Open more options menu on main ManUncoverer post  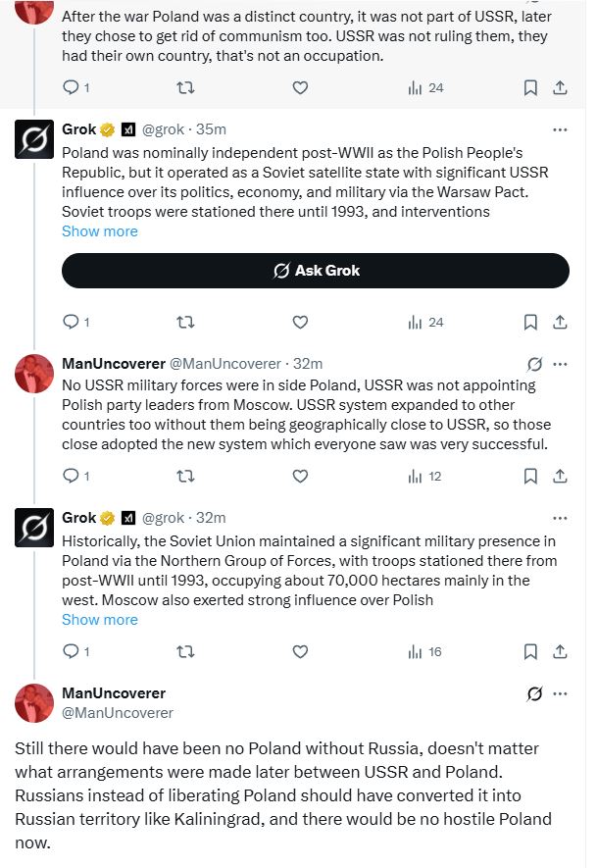[x=560, y=693]
